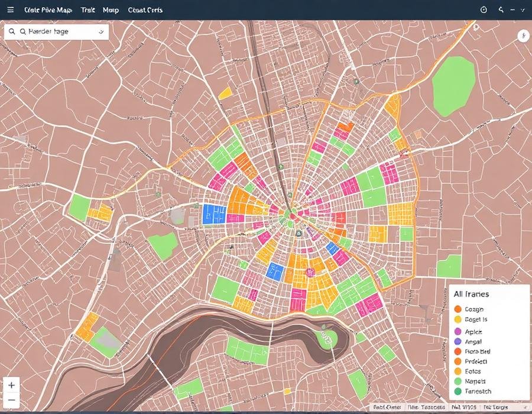Select the small yellow plot north-west of the ring road
The height and width of the screenshot is (414, 532).
pos(225,93)
